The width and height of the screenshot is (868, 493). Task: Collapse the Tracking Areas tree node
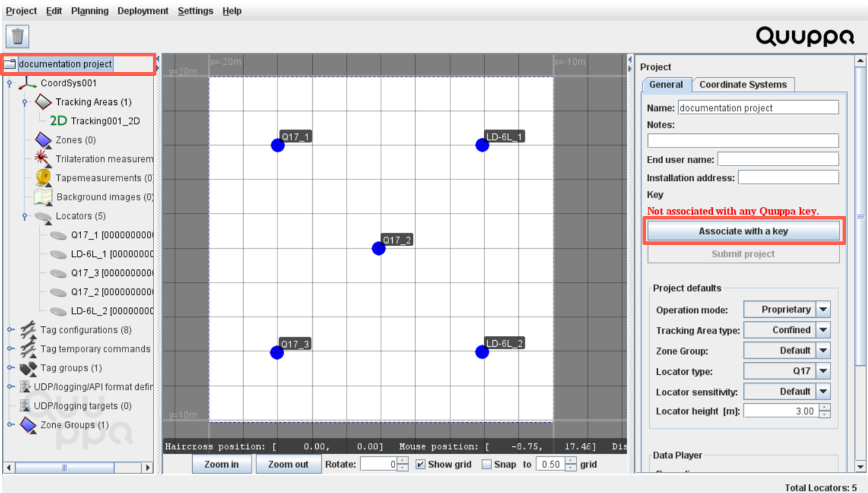coord(25,102)
